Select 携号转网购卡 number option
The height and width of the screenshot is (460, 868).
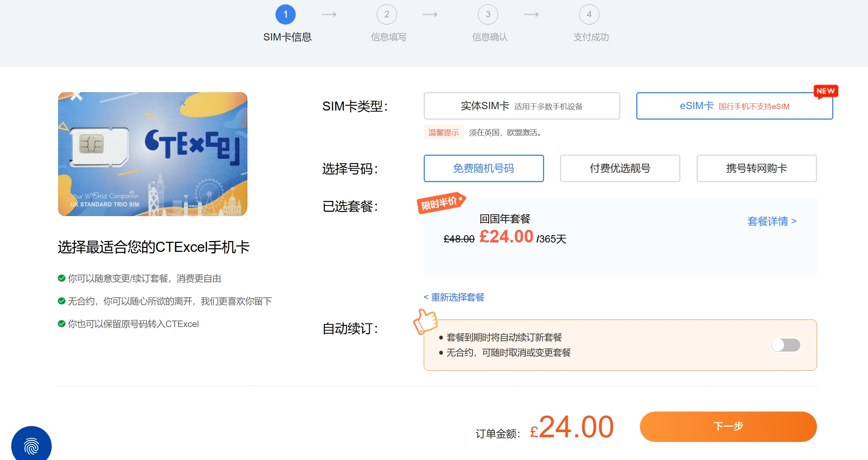(x=756, y=168)
